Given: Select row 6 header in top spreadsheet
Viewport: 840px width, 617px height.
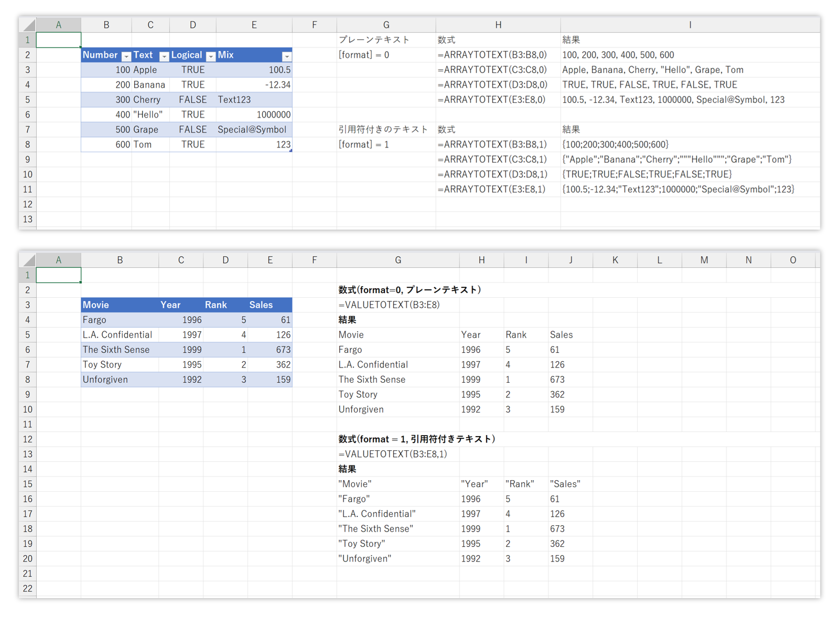Looking at the screenshot, I should pos(28,114).
